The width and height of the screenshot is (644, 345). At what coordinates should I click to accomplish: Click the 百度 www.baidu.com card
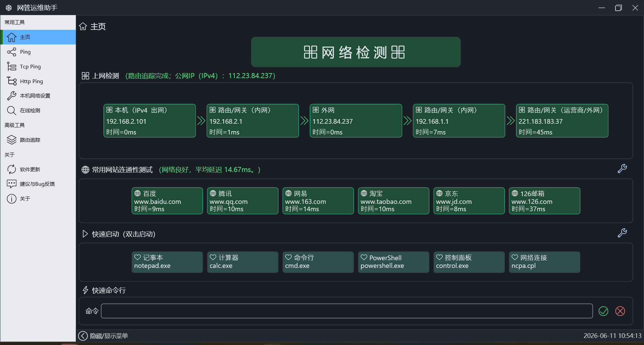tap(167, 201)
